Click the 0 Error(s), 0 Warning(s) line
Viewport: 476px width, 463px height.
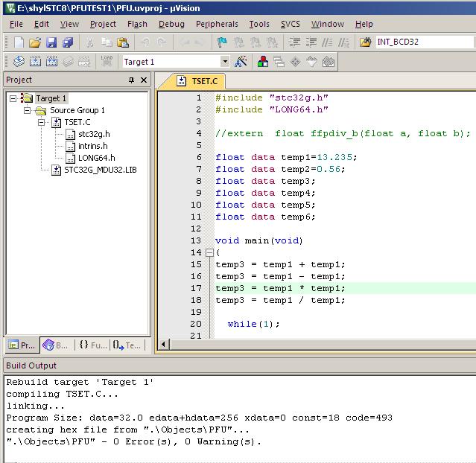pos(133,441)
